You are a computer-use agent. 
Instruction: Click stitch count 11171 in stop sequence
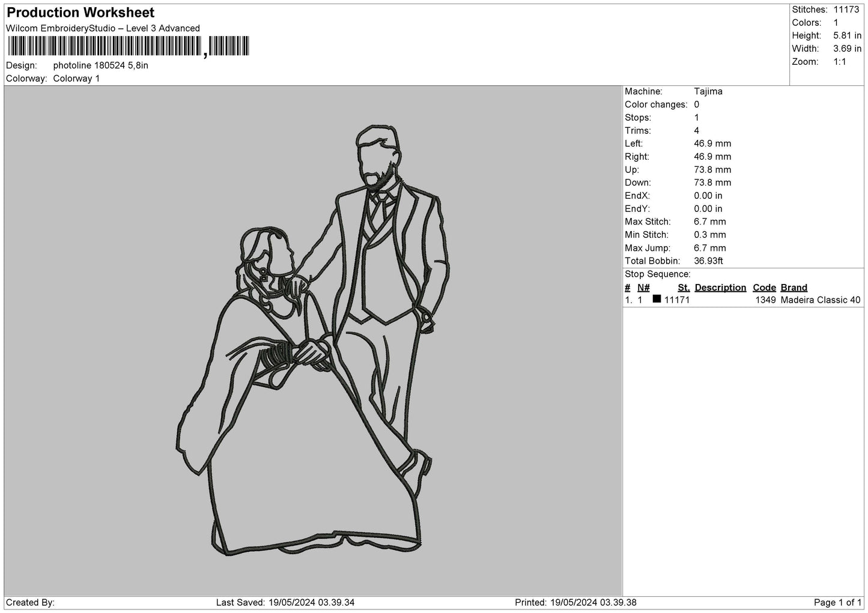[677, 300]
